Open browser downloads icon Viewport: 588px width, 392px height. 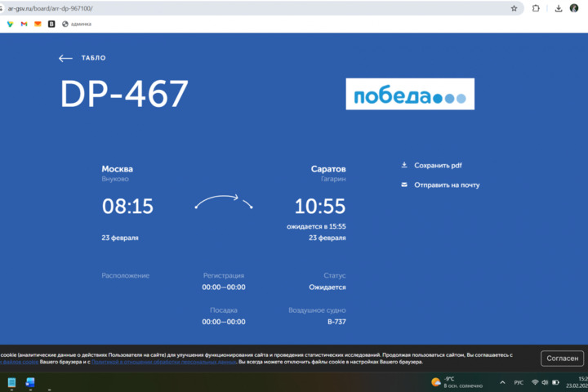pyautogui.click(x=559, y=8)
